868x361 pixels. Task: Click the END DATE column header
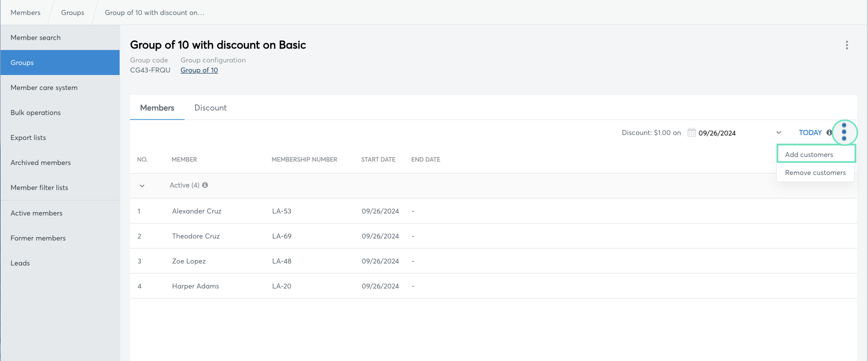point(426,159)
